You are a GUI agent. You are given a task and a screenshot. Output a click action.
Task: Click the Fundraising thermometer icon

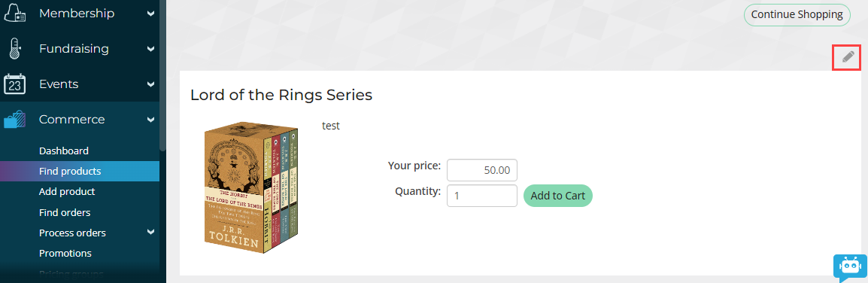click(x=15, y=49)
